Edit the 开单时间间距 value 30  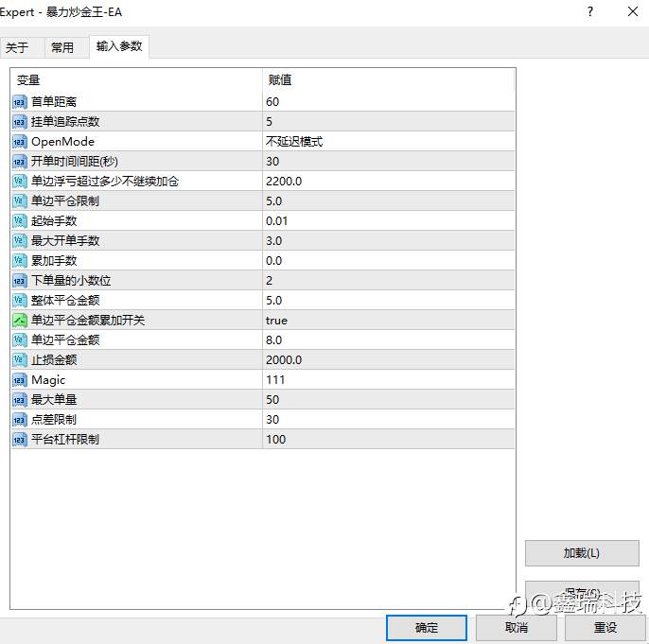tap(389, 162)
